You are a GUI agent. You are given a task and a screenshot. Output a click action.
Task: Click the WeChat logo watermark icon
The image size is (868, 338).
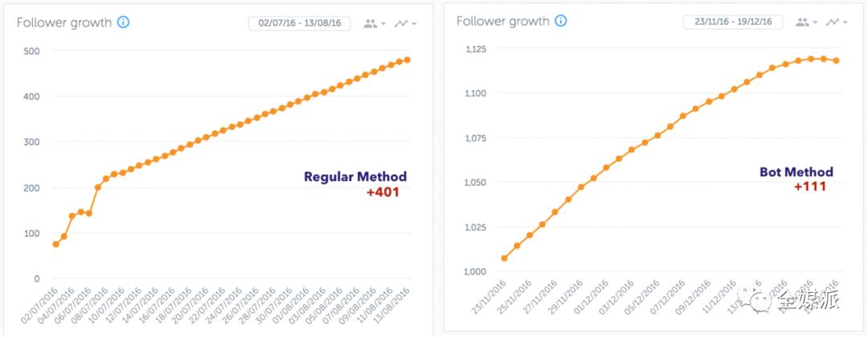(759, 301)
